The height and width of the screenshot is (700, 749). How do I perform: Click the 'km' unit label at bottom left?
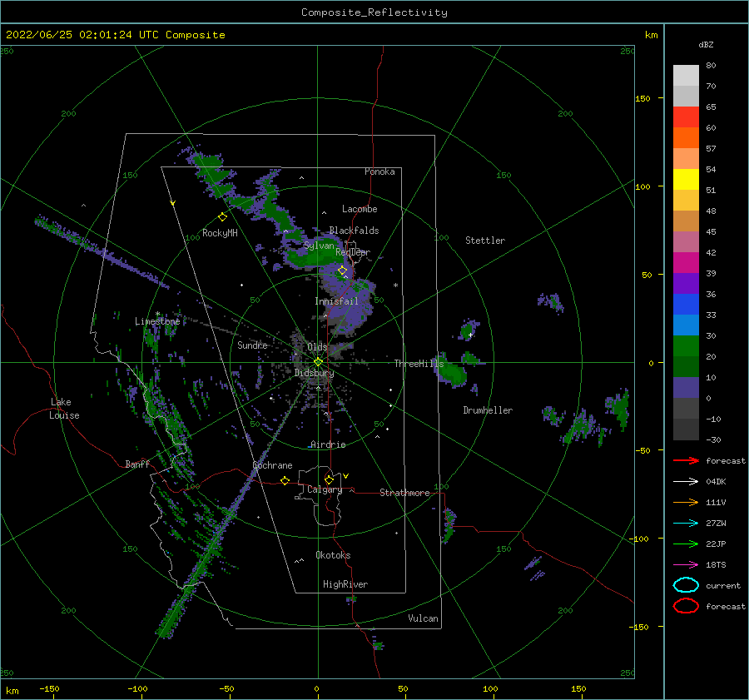(12, 691)
